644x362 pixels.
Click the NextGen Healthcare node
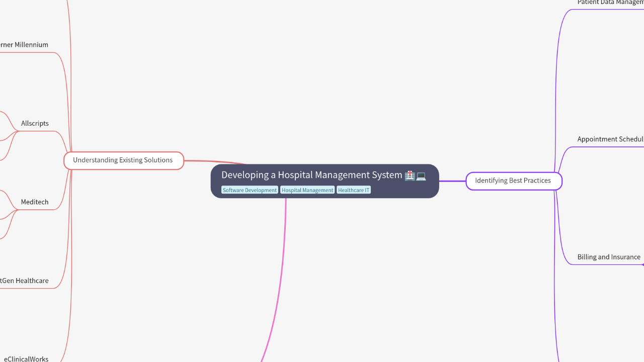click(24, 281)
